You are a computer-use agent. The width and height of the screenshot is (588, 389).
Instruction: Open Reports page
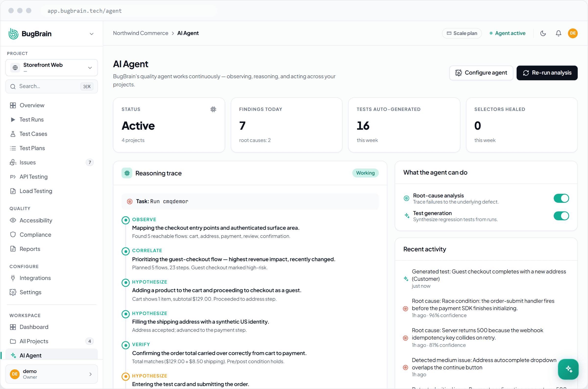pos(51,249)
